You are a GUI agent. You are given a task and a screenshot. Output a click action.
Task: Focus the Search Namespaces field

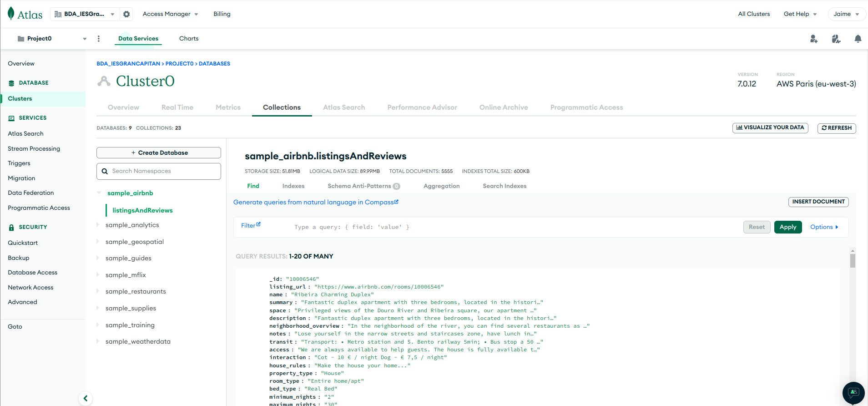[x=159, y=171]
